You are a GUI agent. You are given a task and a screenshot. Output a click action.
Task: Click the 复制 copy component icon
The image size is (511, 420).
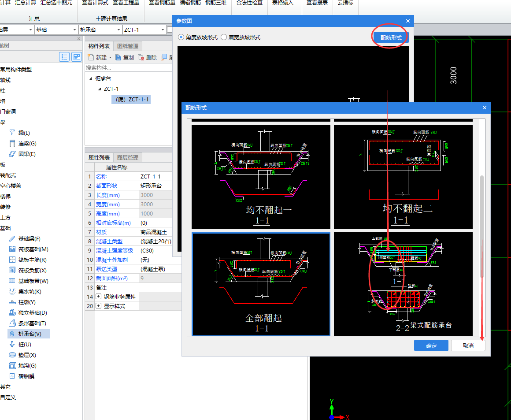[118, 57]
